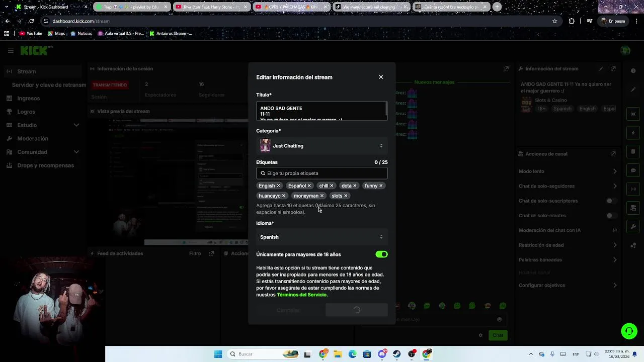
Task: Open the YouTube bookmark
Action: [31, 34]
